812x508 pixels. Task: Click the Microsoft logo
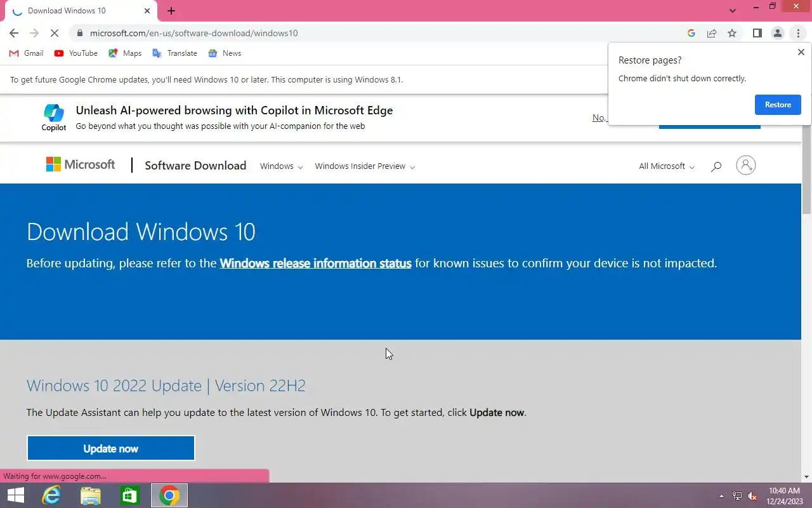pos(81,164)
